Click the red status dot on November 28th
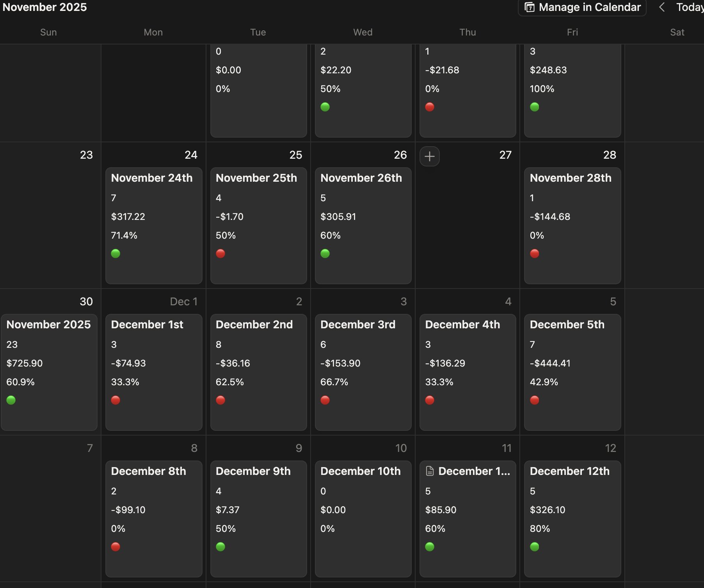 pos(535,253)
